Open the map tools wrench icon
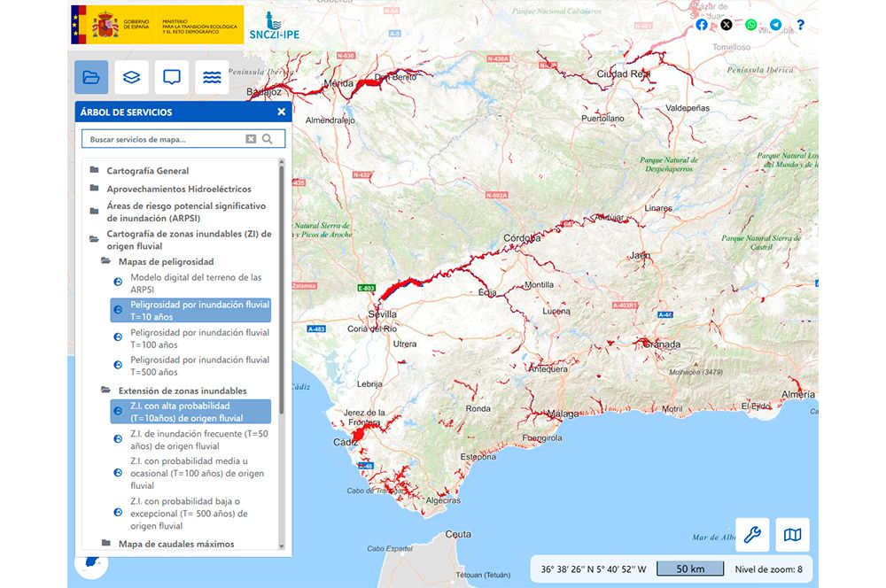 pos(751,534)
